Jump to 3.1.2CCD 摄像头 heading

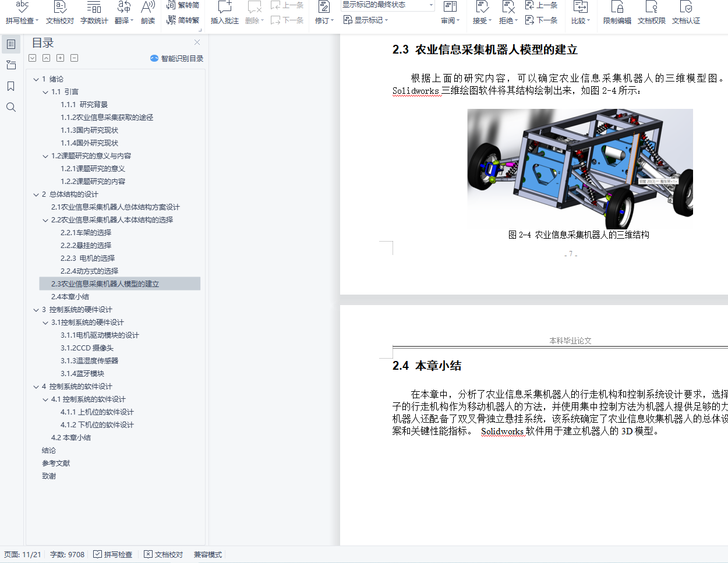[87, 348]
